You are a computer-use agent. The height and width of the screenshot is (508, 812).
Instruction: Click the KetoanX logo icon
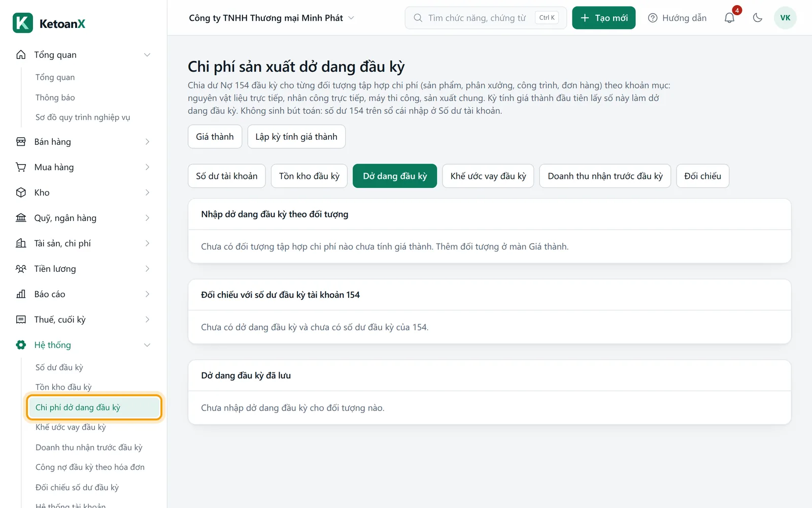[23, 23]
